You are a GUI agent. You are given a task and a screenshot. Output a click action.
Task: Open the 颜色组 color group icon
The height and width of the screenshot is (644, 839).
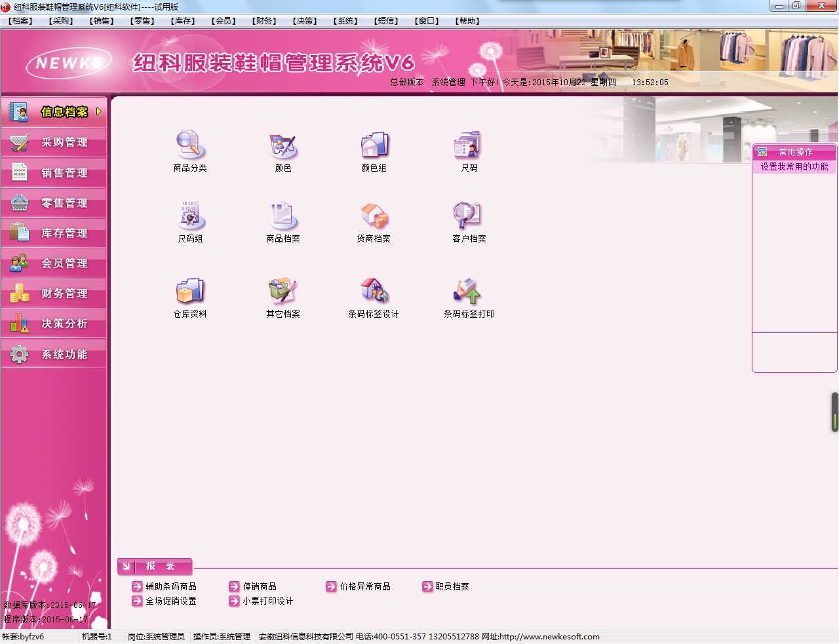[374, 145]
